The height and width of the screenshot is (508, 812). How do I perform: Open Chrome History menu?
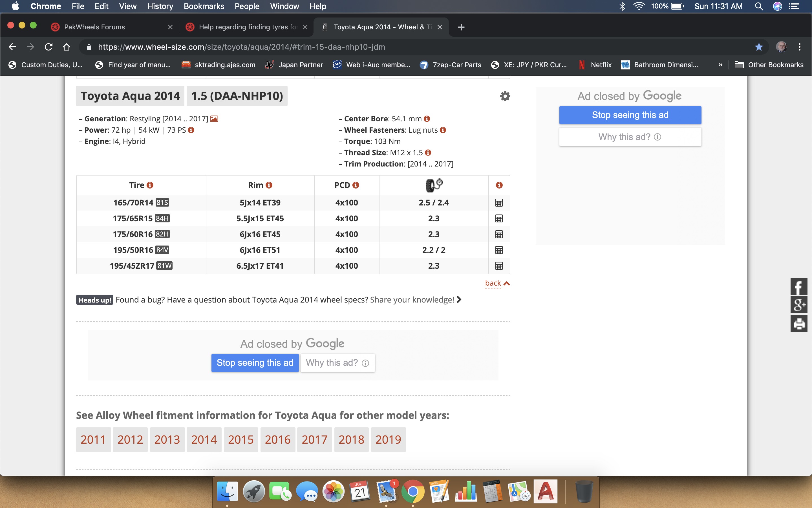(x=160, y=6)
